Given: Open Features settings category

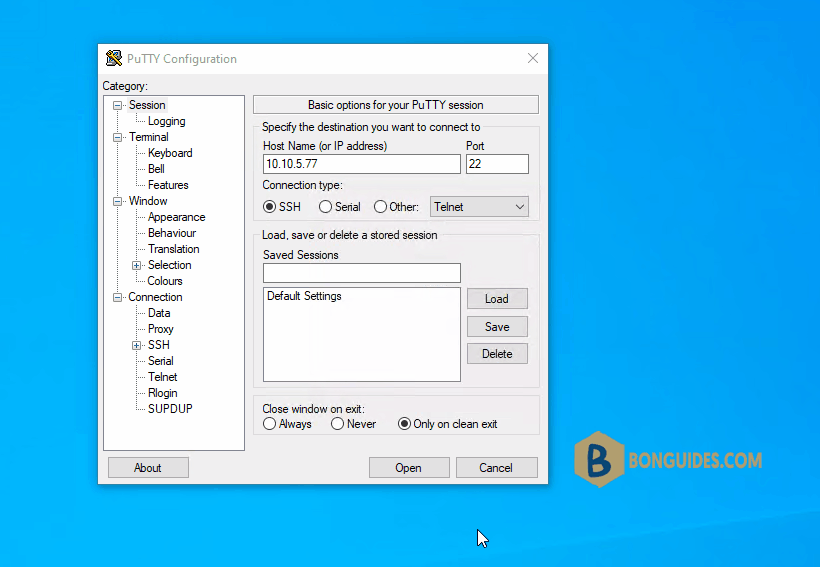Looking at the screenshot, I should (x=168, y=185).
